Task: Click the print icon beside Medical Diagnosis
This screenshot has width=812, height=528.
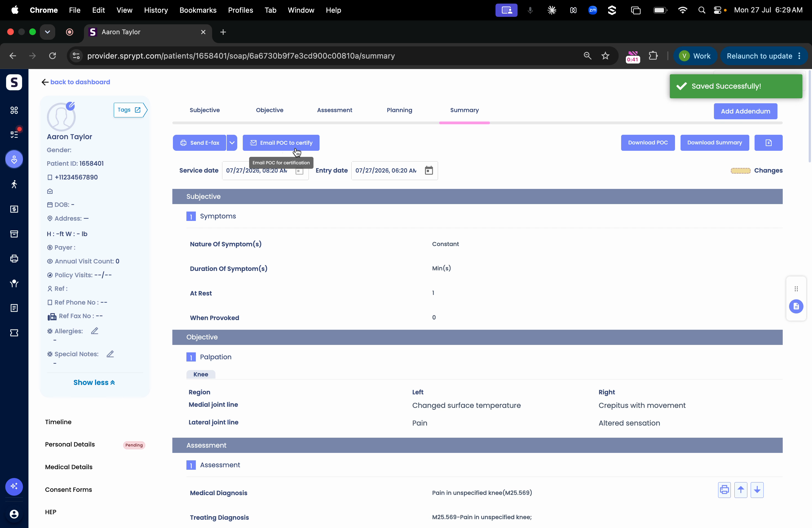Action: 724,490
